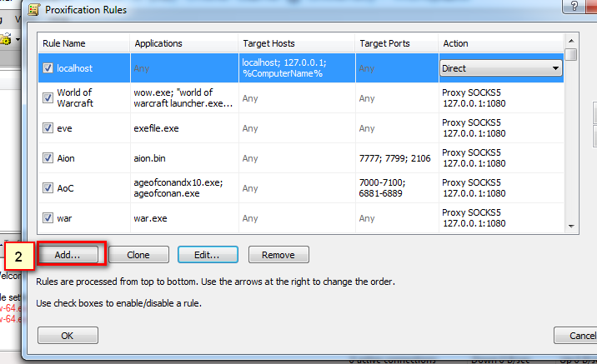Click the 7777; 7799; 2106 ports cell
This screenshot has height=364, width=597.
pyautogui.click(x=395, y=158)
